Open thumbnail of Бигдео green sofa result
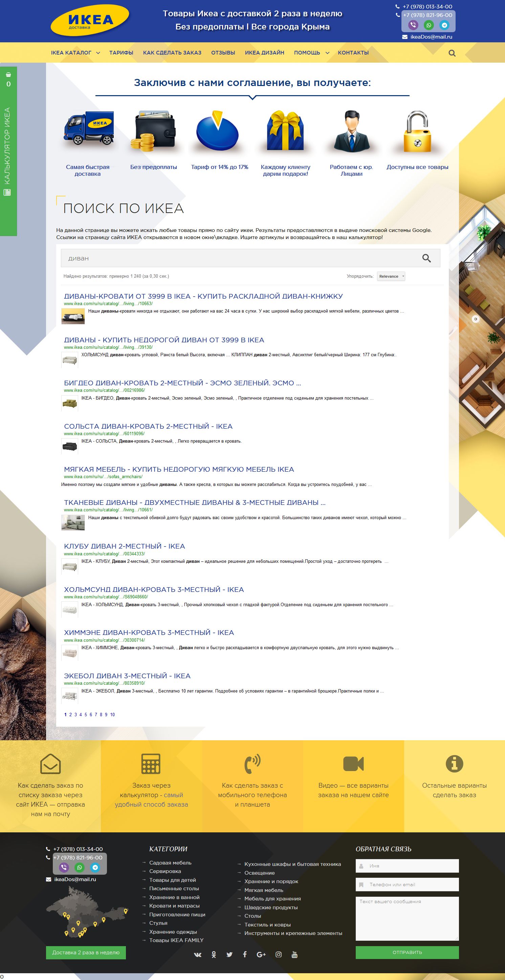Viewport: 505px width, 980px height. click(x=70, y=403)
